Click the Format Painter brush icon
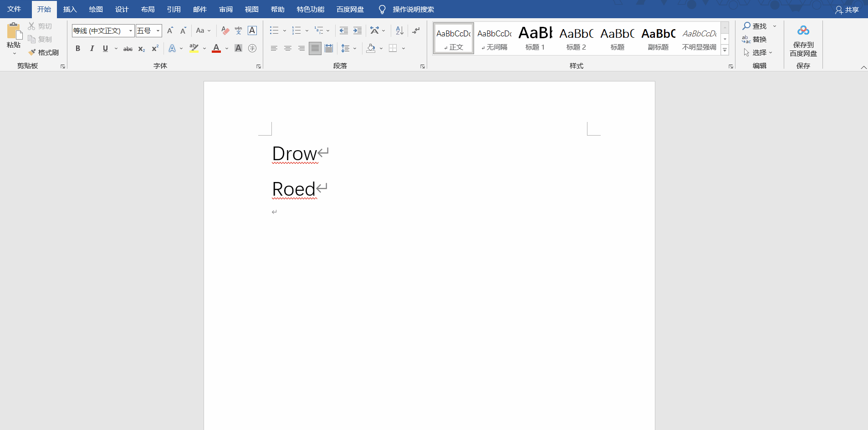The height and width of the screenshot is (430, 868). 32,52
